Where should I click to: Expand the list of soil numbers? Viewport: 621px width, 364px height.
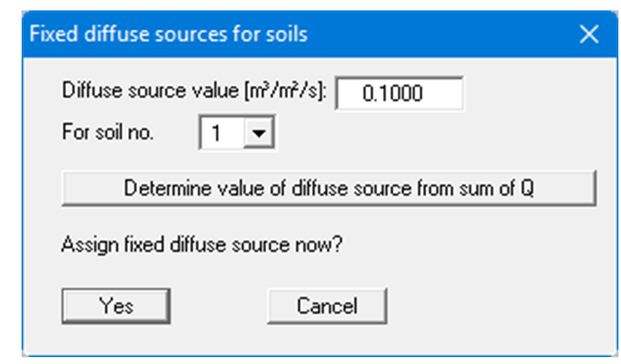(260, 135)
